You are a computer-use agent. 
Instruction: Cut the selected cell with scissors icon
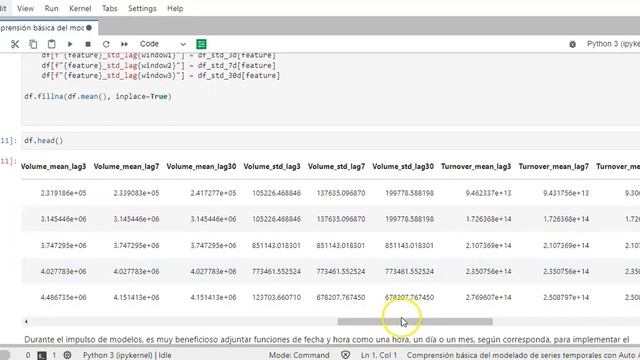tap(15, 44)
